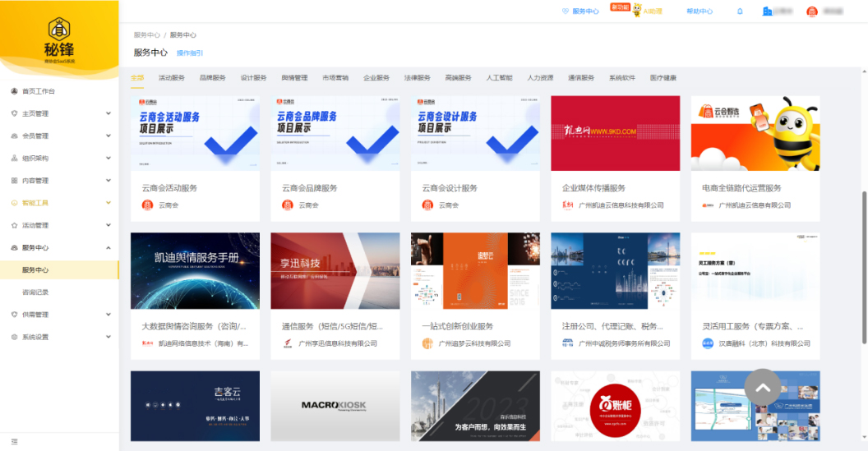Switch to the 活动服务 tab

[x=172, y=78]
